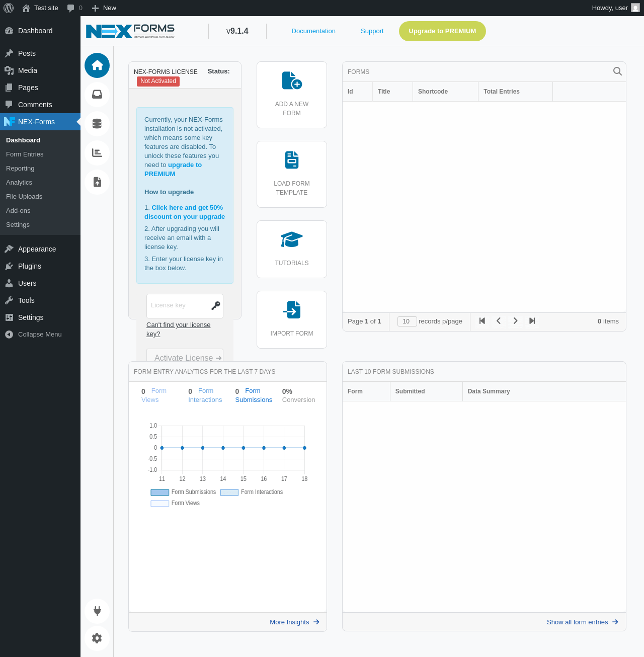Select Form Submissions stat label
The width and height of the screenshot is (644, 657).
(x=254, y=395)
